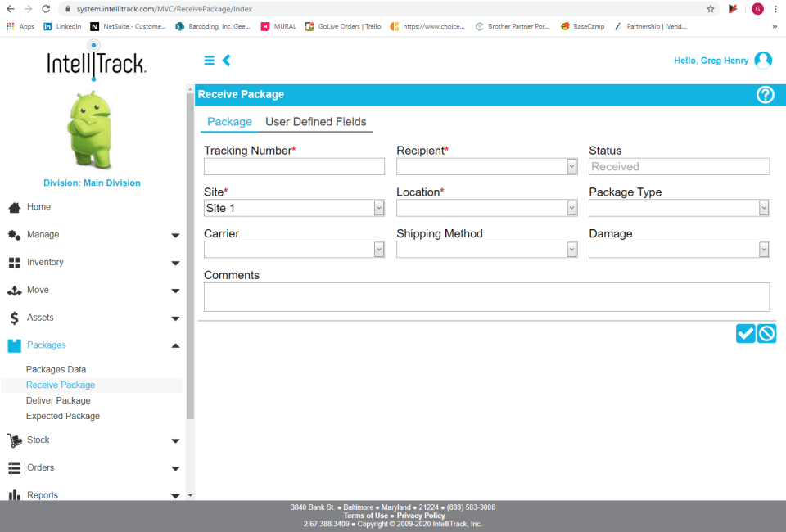Open the Site dropdown showing Site 1
786x532 pixels.
(x=294, y=207)
